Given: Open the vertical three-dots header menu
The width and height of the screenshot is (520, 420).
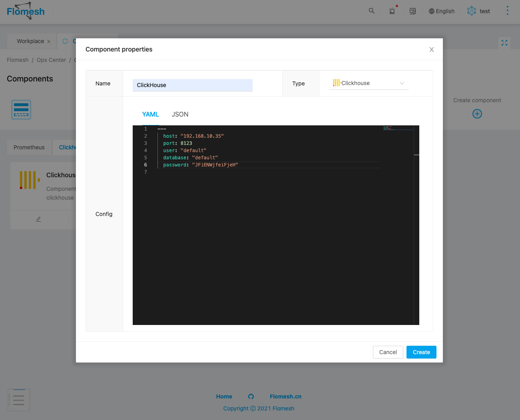Looking at the screenshot, I should tap(508, 10).
